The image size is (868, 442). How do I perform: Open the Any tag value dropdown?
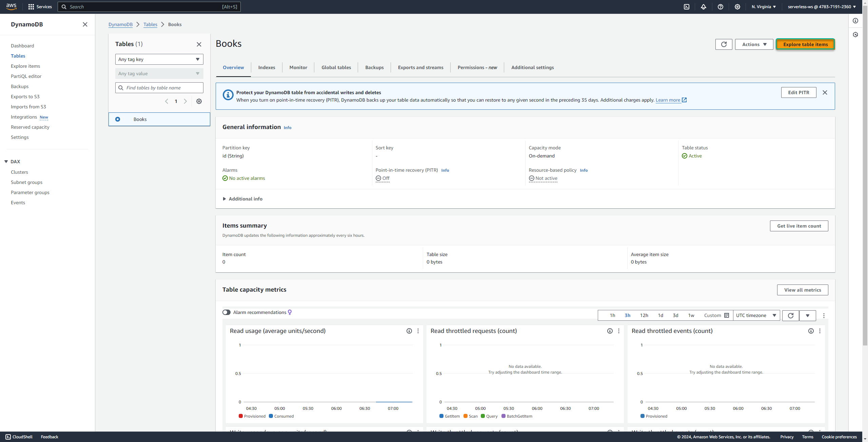159,73
